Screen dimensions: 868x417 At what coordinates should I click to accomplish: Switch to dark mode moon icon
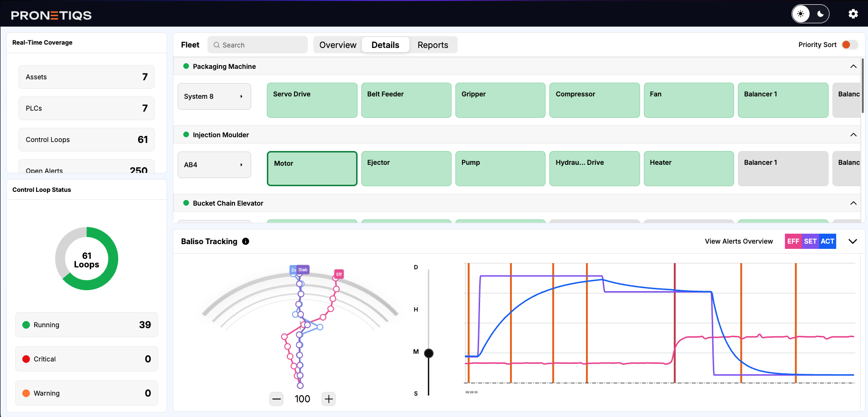pos(820,14)
